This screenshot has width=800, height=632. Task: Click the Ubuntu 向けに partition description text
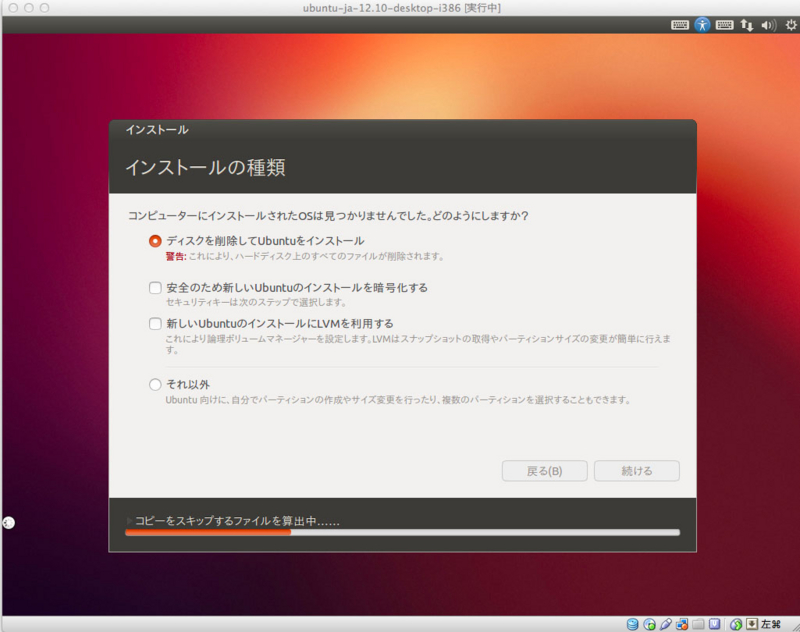tap(398, 400)
